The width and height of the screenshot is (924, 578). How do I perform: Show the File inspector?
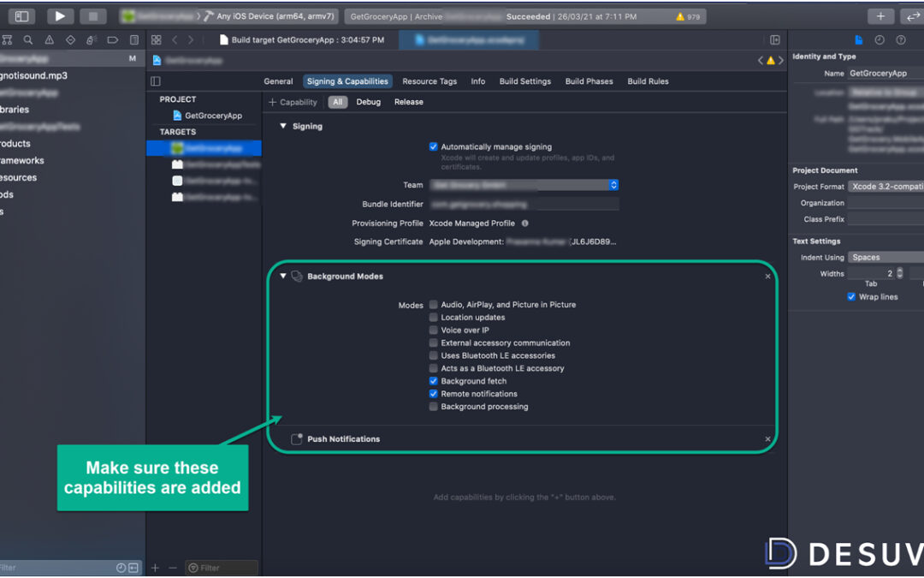coord(859,40)
